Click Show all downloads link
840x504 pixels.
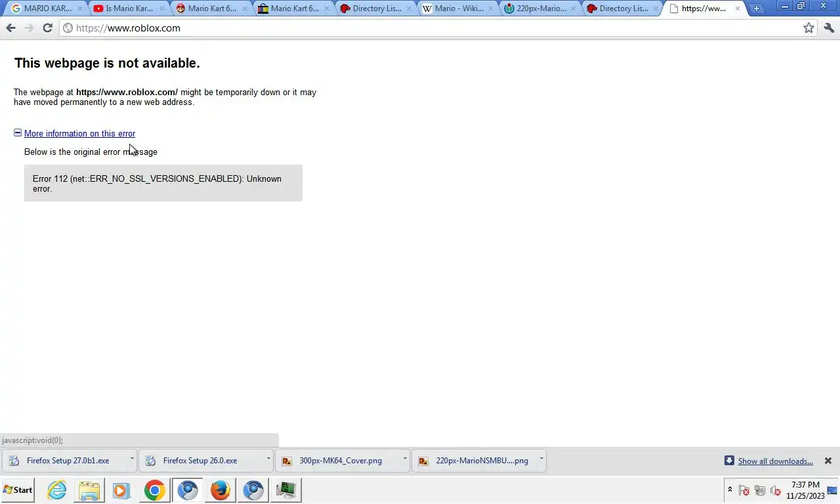(775, 461)
